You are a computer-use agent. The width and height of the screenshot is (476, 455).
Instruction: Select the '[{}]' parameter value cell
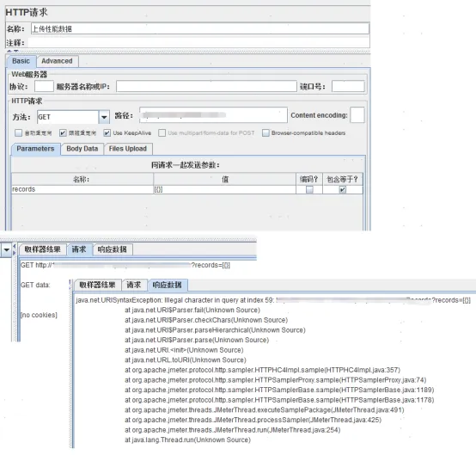coord(225,189)
